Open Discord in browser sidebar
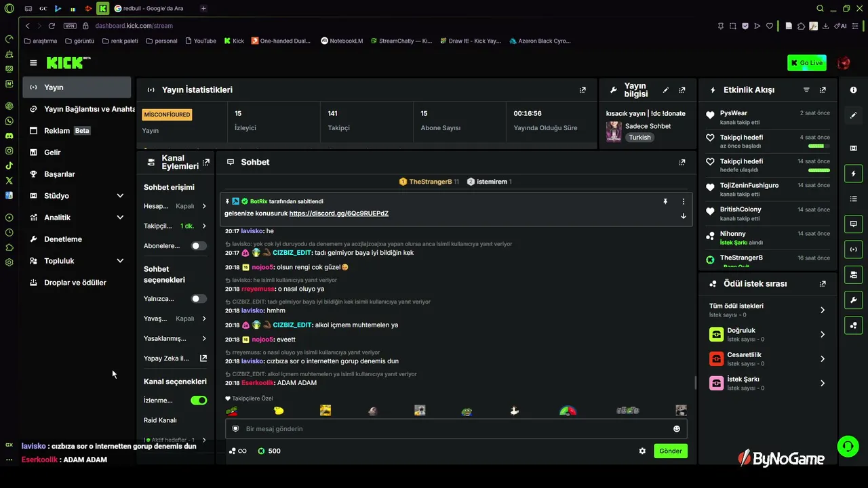The image size is (868, 488). click(9, 136)
